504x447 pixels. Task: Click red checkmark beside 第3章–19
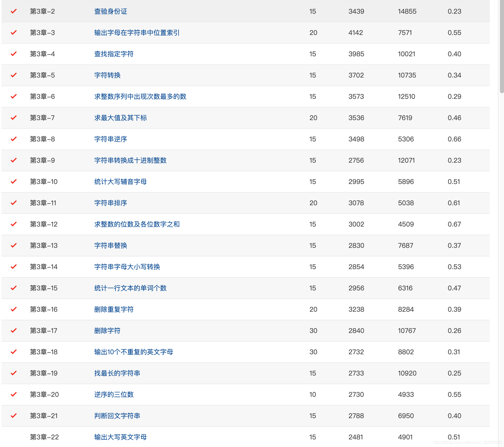coord(14,373)
